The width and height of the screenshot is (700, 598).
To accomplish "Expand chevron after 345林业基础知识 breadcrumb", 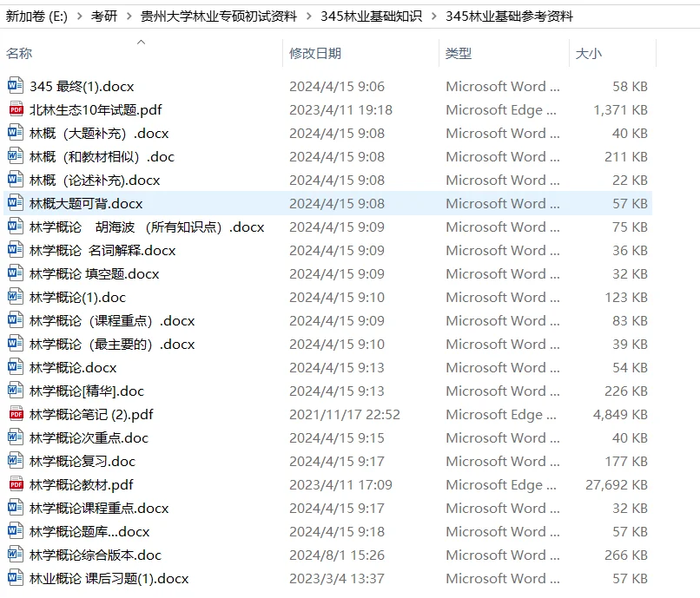I will (x=434, y=16).
